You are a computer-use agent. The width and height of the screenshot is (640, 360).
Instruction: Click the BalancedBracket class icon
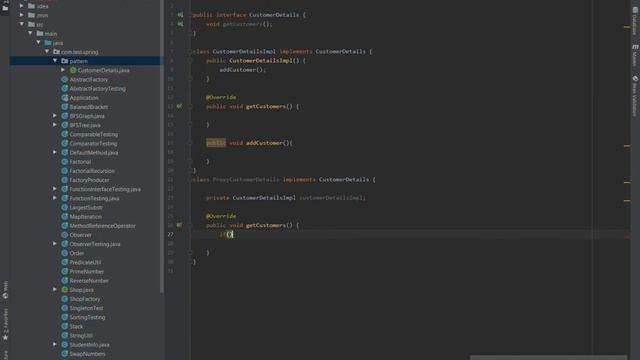tap(64, 107)
